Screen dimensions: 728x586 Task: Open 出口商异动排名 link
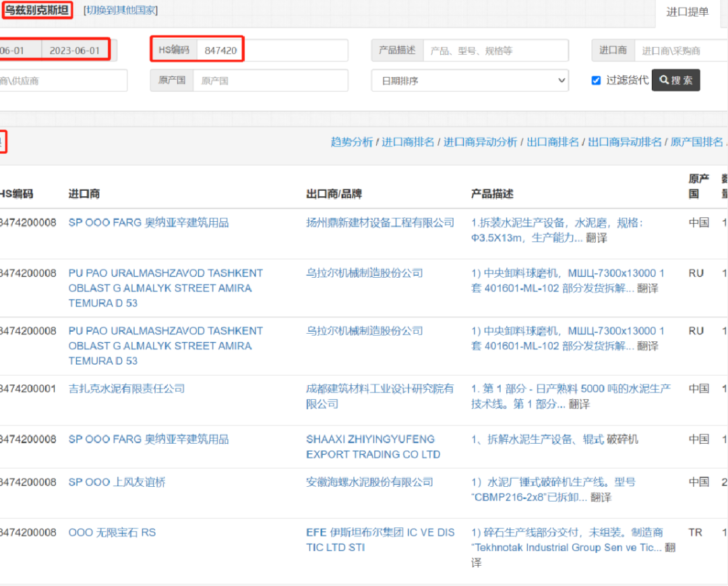pyautogui.click(x=625, y=142)
